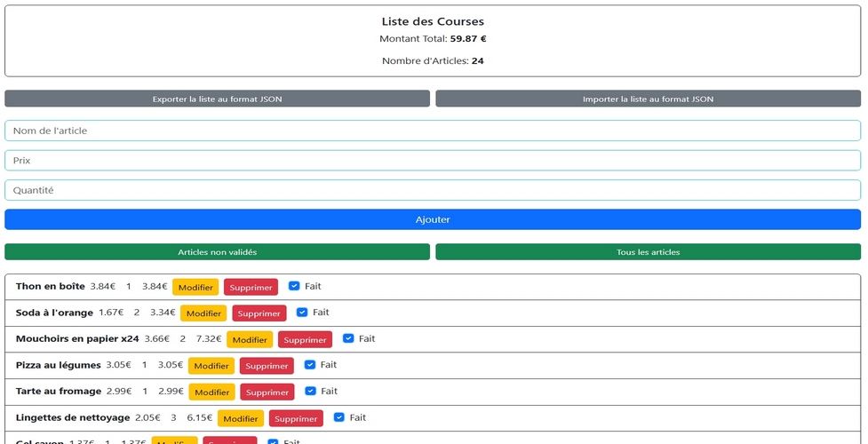
Task: Supprimer the Thon en boîte item
Action: click(251, 288)
